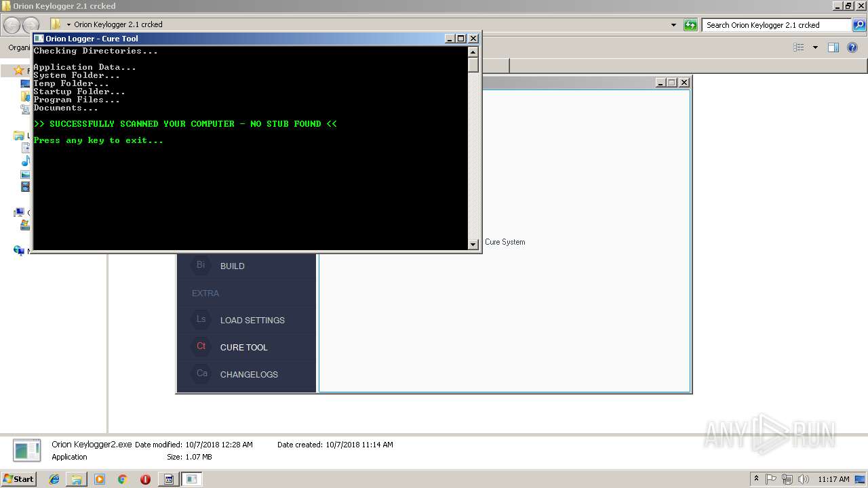Image resolution: width=868 pixels, height=488 pixels.
Task: Click the Orion Keylogger2.exe details thumbnail
Action: (x=27, y=451)
